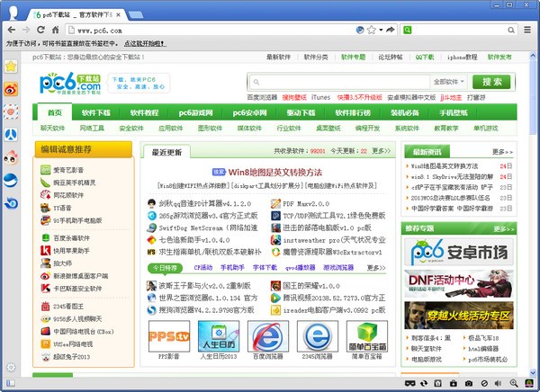This screenshot has height=392, width=540.
Task: Open the 爱奇艺影音 recommended link
Action: [68, 170]
